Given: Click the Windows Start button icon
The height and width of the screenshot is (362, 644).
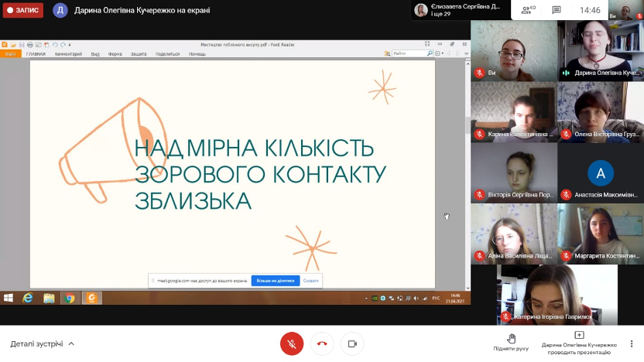Looking at the screenshot, I should tap(9, 298).
